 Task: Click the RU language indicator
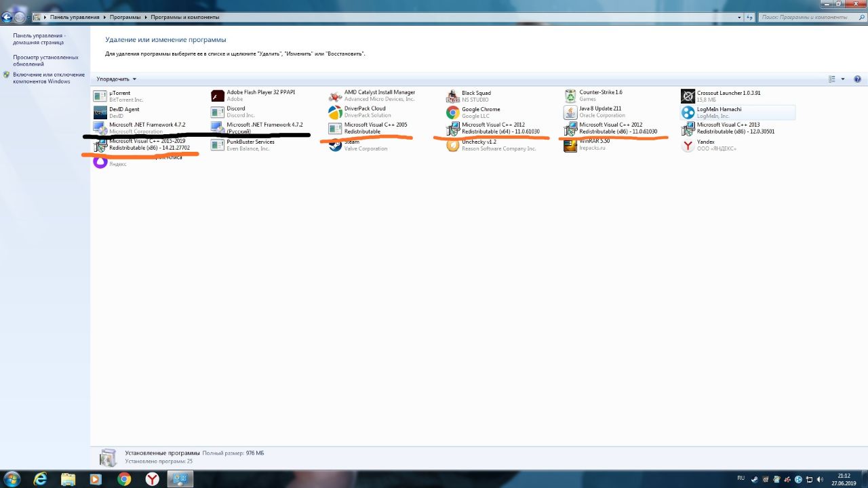tap(741, 479)
